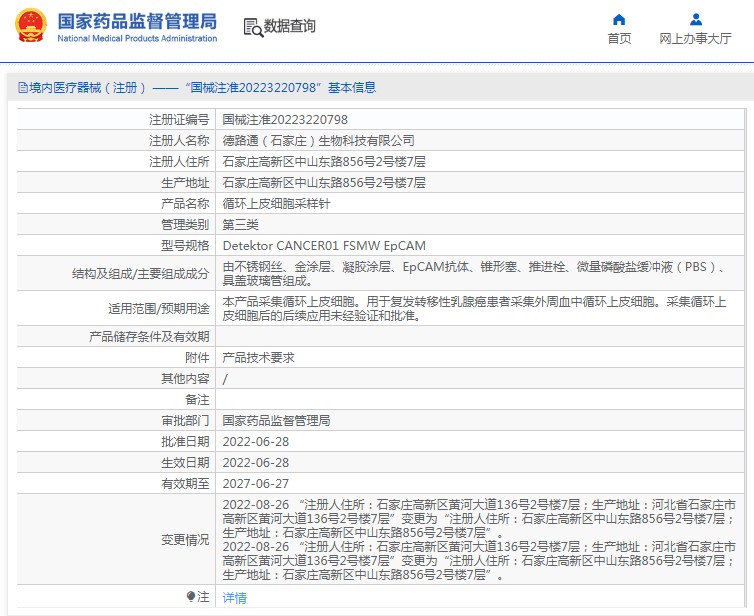This screenshot has width=754, height=616.
Task: Open 网上办事大厅 text link
Action: coord(695,38)
